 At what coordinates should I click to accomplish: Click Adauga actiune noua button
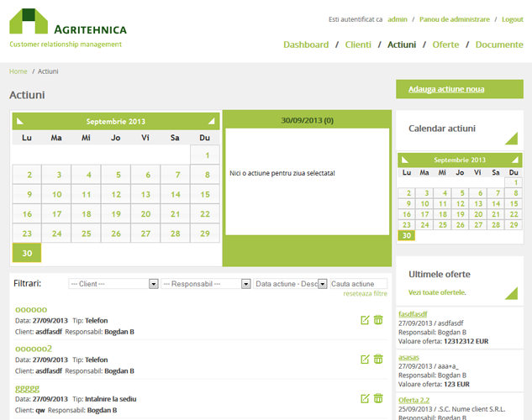click(x=460, y=89)
